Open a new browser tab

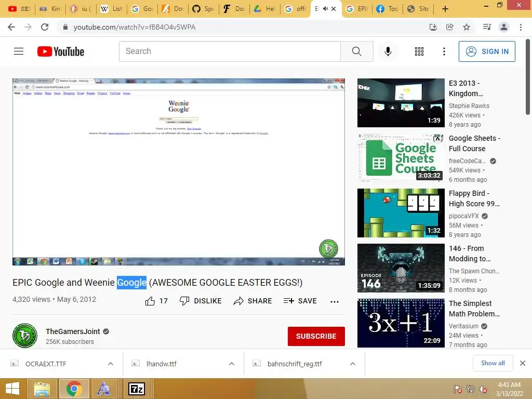tap(445, 9)
